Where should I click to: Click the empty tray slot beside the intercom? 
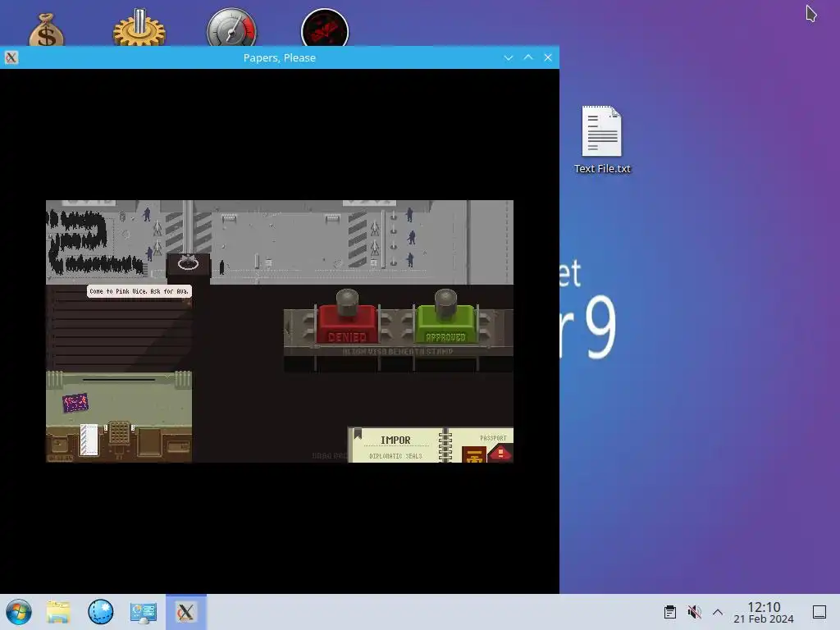149,443
